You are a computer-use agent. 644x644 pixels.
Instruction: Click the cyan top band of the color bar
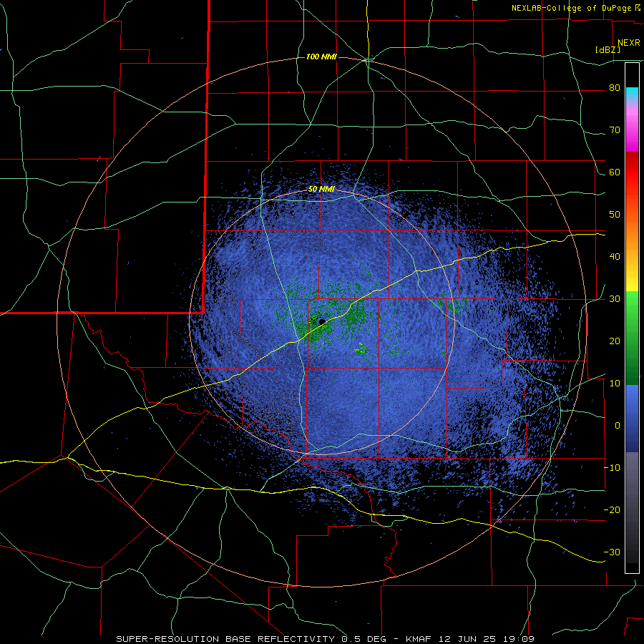point(632,94)
